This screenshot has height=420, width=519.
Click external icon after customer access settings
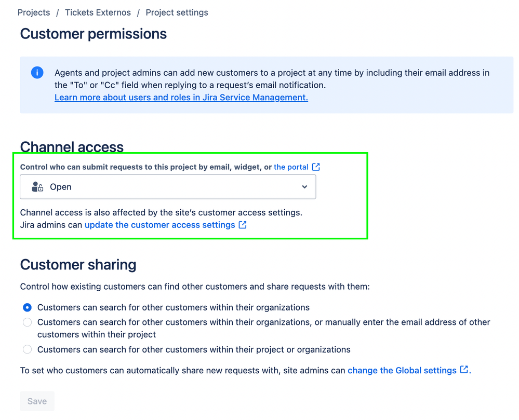[243, 225]
